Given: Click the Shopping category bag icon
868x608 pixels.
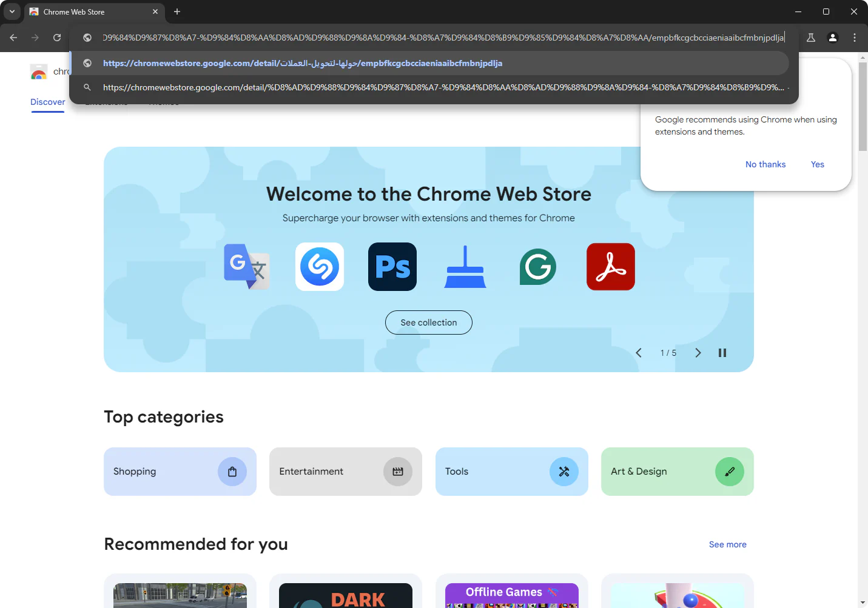Looking at the screenshot, I should pyautogui.click(x=232, y=472).
